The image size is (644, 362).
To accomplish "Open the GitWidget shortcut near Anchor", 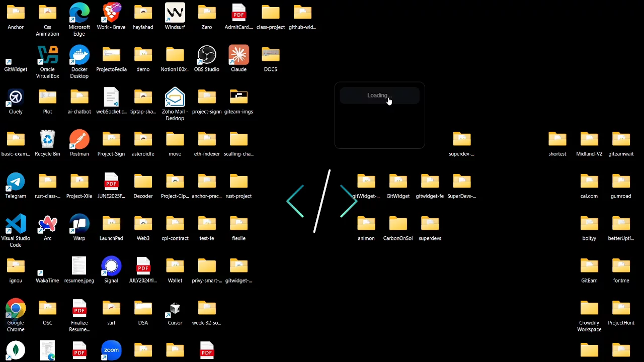I will click(x=16, y=63).
